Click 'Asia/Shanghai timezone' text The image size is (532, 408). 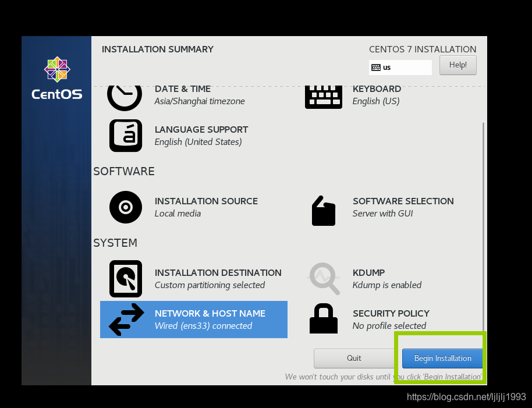click(x=200, y=101)
